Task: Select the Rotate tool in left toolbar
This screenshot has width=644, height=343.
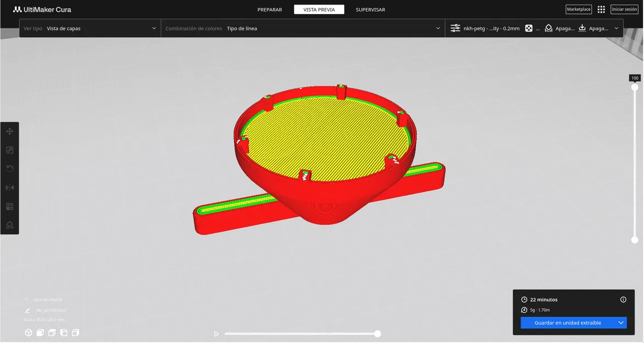Action: tap(9, 169)
